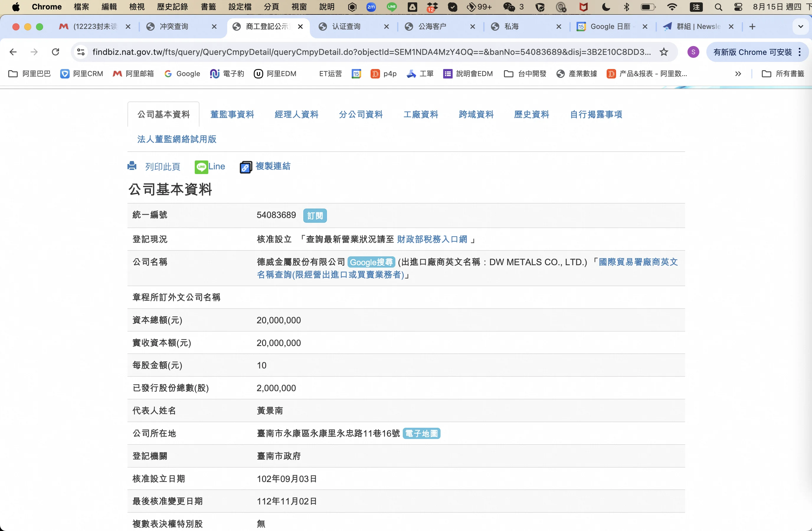This screenshot has height=531, width=812.
Task: Click the printer icon for 列印此頁
Action: pos(132,166)
